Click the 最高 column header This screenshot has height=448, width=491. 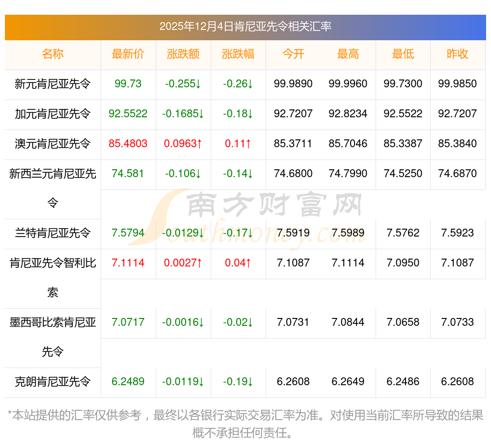[348, 54]
